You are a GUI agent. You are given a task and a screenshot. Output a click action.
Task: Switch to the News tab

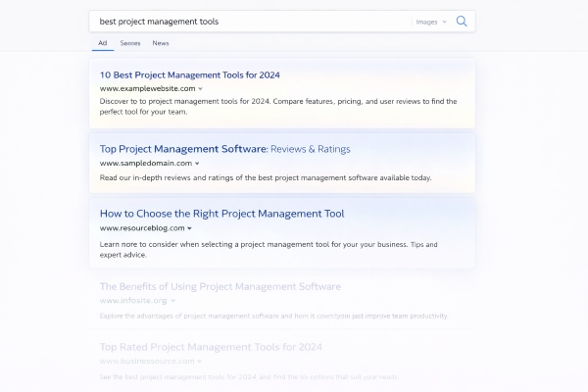(161, 43)
